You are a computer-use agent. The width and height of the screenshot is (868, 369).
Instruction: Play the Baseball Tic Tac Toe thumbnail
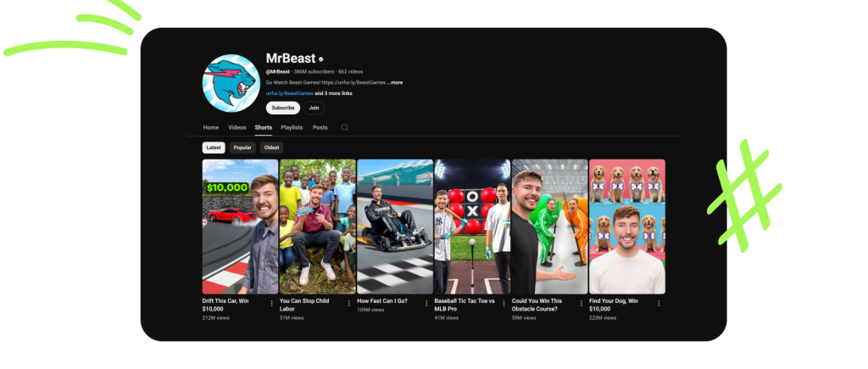point(472,226)
